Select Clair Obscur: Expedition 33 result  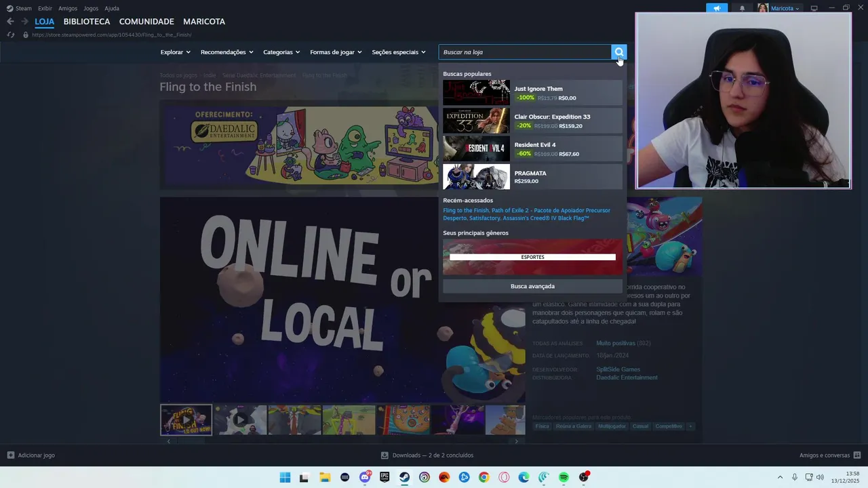pos(532,121)
